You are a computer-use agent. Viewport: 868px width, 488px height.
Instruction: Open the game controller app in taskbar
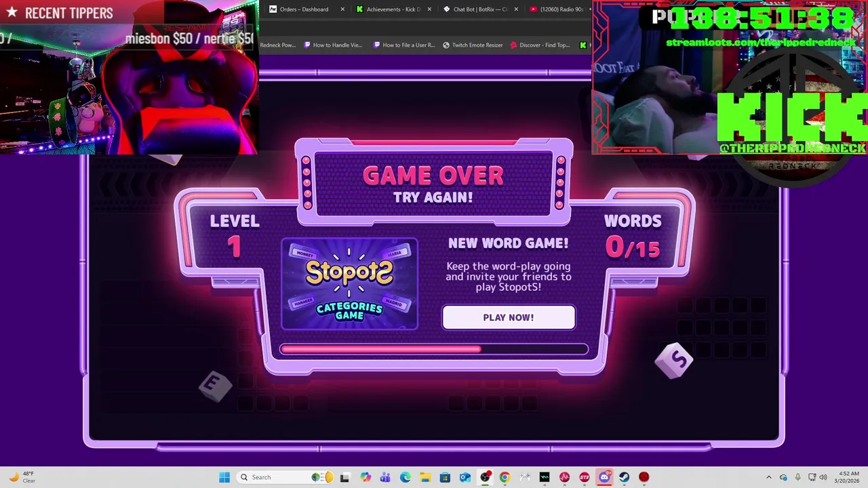(524, 477)
